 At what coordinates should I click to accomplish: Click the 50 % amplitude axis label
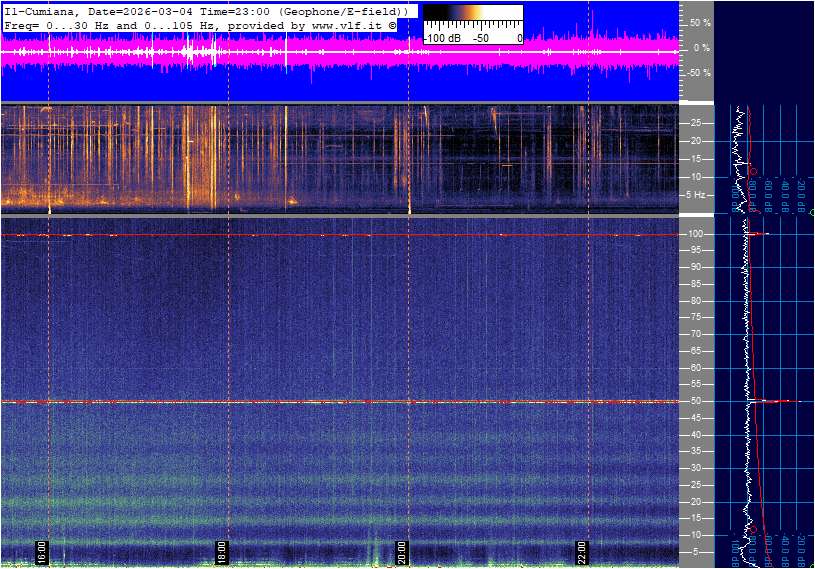coord(700,22)
